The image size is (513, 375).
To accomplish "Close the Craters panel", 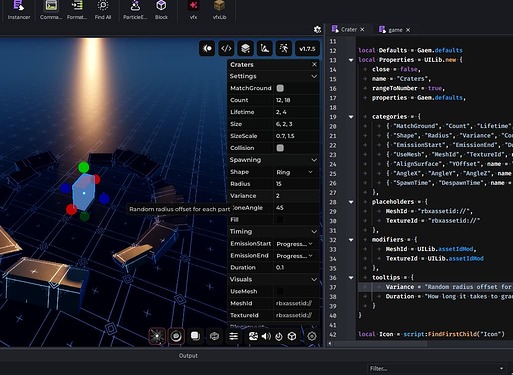I will [x=314, y=64].
